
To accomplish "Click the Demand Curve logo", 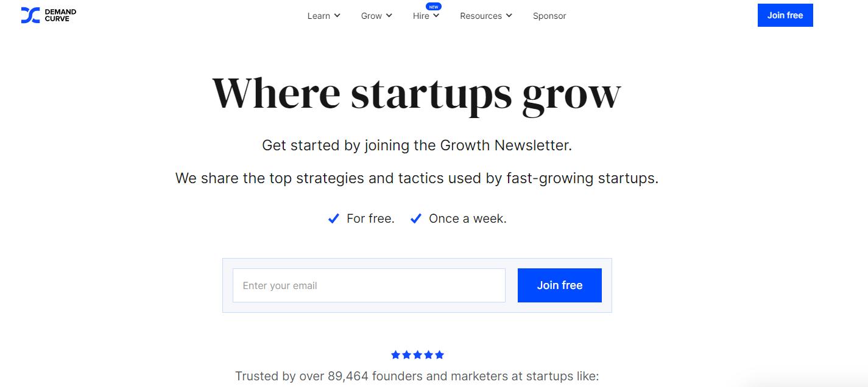I will pos(49,15).
